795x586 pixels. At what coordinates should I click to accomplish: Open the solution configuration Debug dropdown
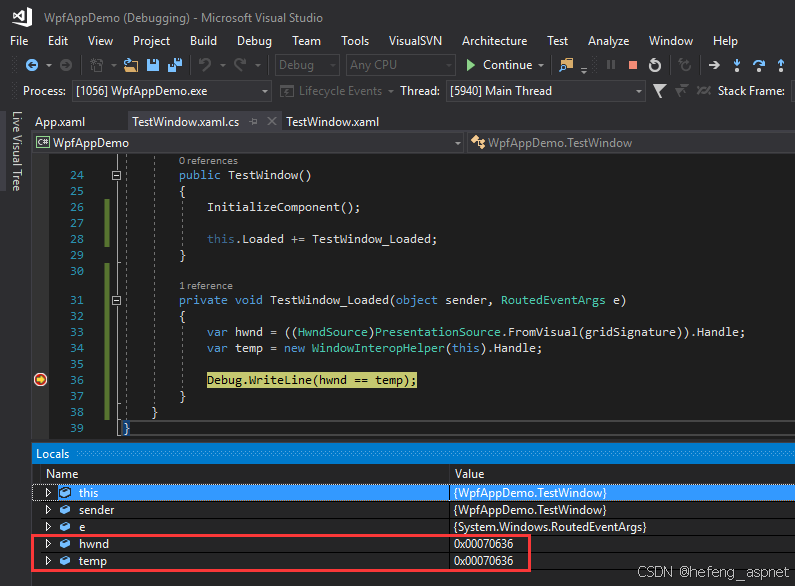pyautogui.click(x=307, y=65)
